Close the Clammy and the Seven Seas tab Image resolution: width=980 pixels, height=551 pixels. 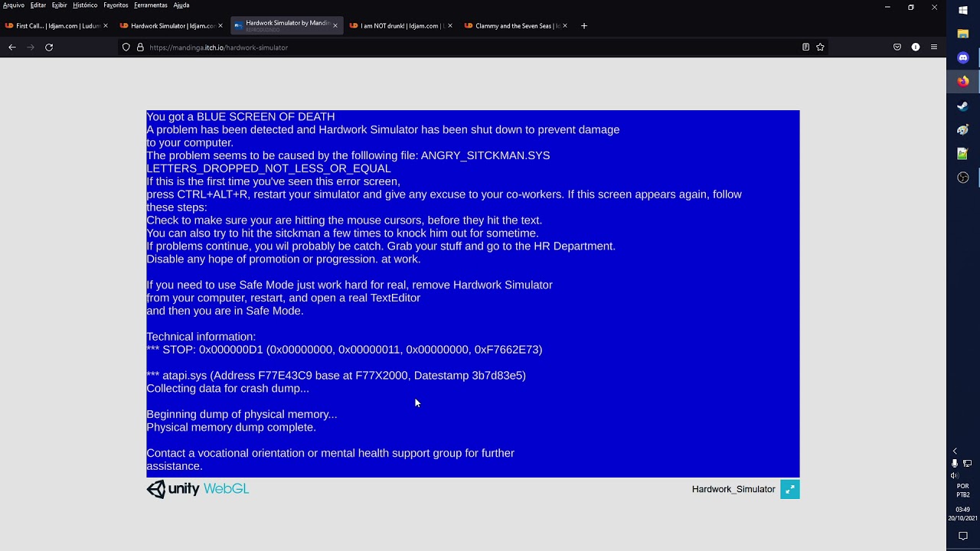pyautogui.click(x=565, y=26)
